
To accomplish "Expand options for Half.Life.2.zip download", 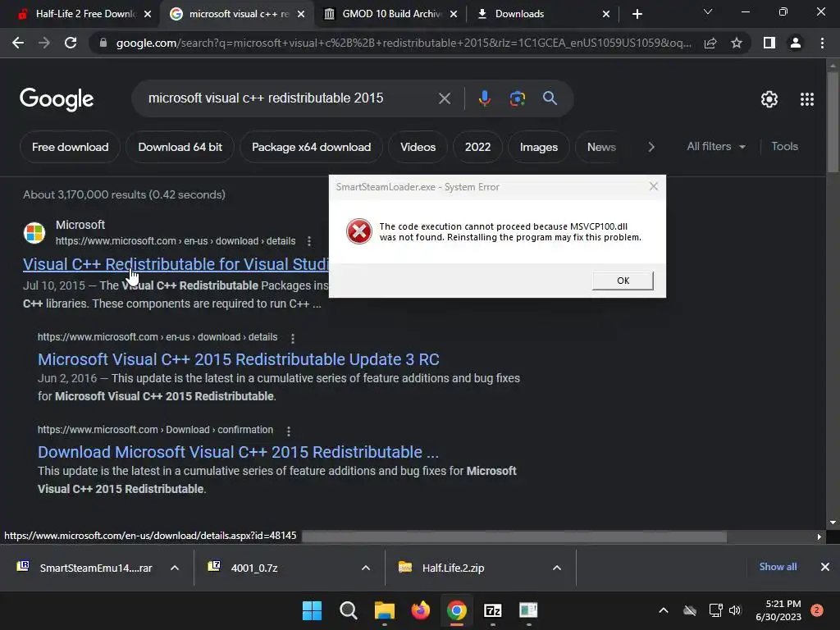I will [x=557, y=568].
